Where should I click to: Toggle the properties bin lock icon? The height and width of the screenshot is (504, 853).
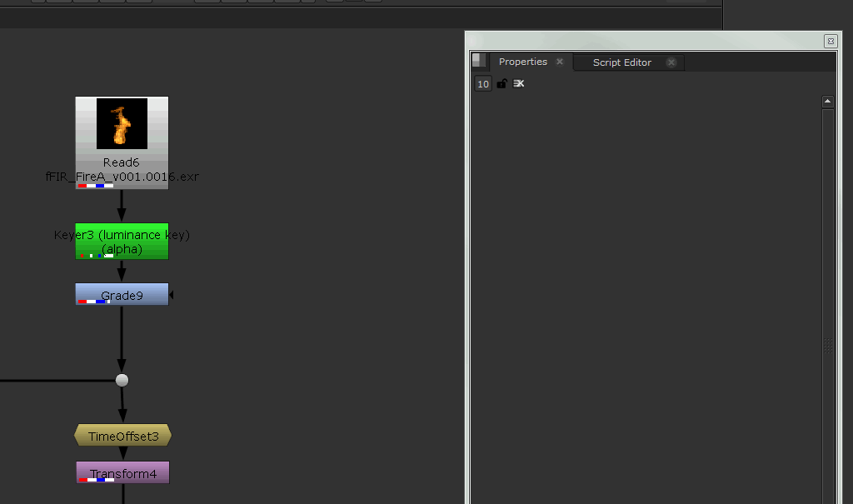(501, 83)
